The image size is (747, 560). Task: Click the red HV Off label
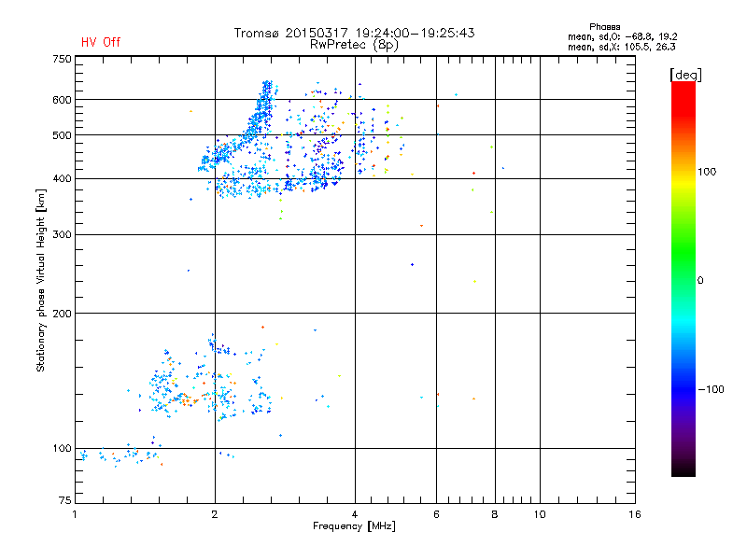coord(101,42)
